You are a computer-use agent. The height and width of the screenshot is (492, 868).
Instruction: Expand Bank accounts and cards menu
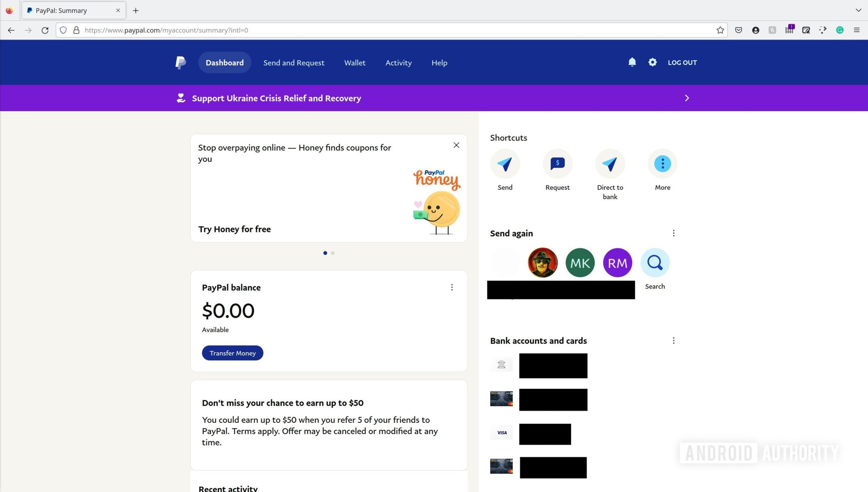pyautogui.click(x=673, y=341)
